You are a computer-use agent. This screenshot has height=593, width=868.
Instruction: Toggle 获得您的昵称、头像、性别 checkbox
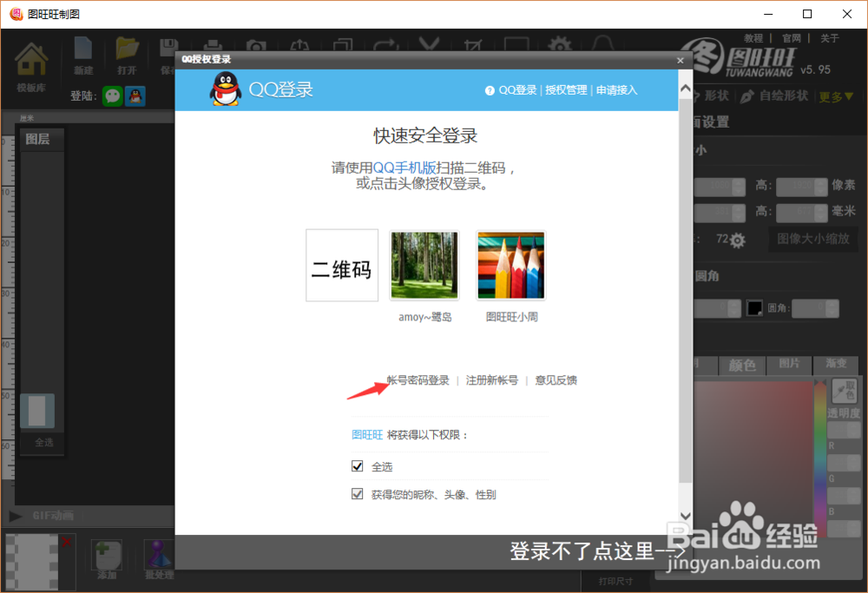[x=357, y=494]
